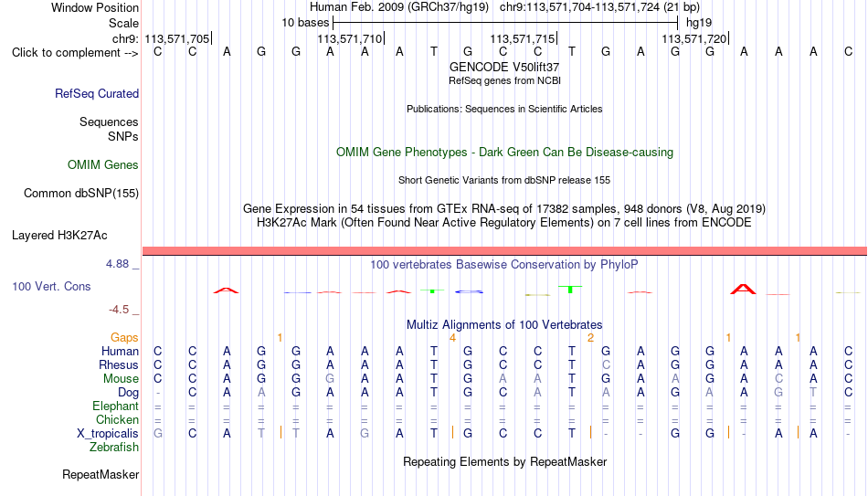The height and width of the screenshot is (496, 868).
Task: Click the pink H3K27Ac signal bar
Action: click(x=504, y=251)
